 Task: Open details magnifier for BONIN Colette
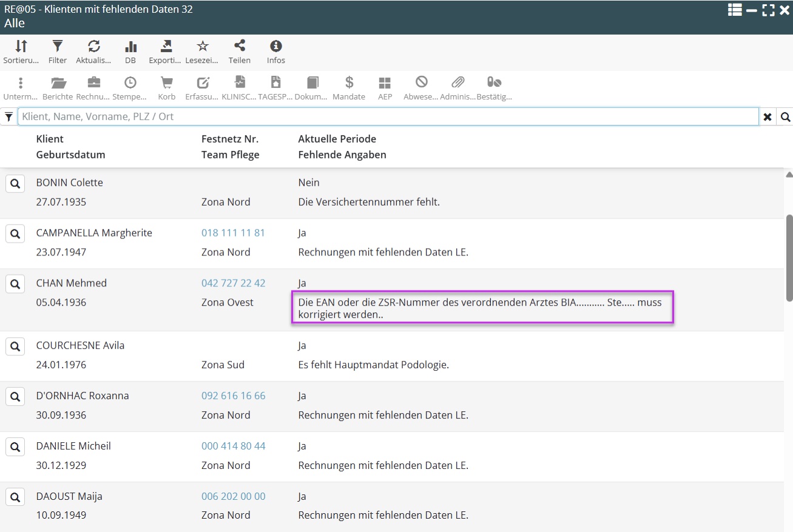tap(15, 183)
